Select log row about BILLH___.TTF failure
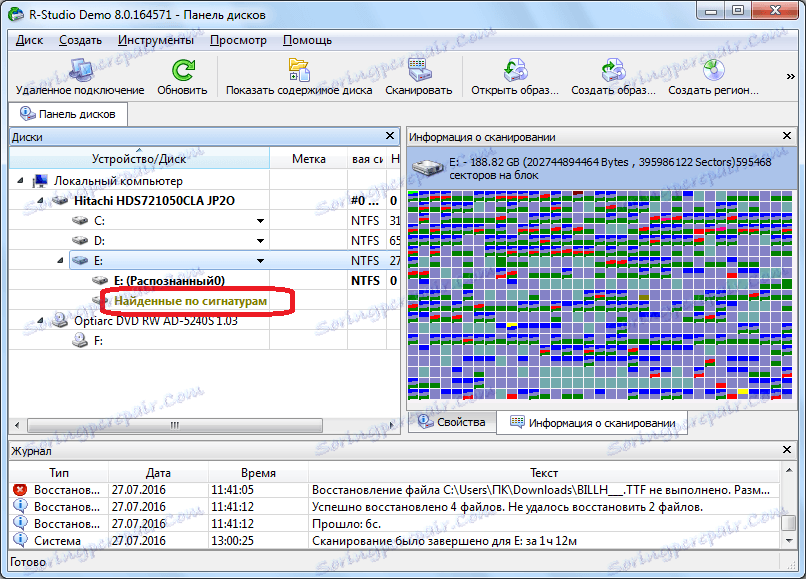The width and height of the screenshot is (806, 579). pos(394,490)
